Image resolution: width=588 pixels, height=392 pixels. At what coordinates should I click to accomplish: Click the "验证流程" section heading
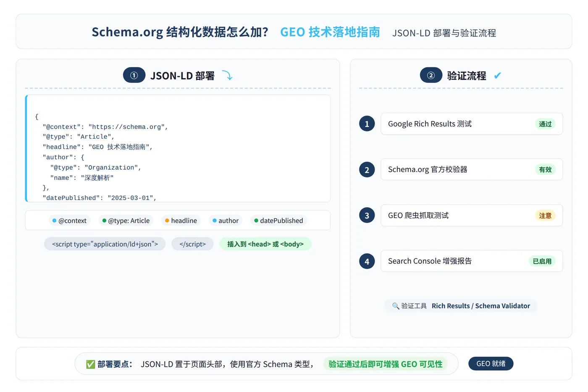pos(467,76)
